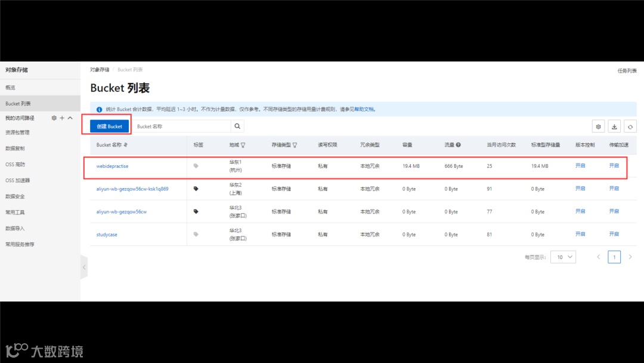Open list column settings gear icon
The image size is (644, 363).
(x=599, y=127)
